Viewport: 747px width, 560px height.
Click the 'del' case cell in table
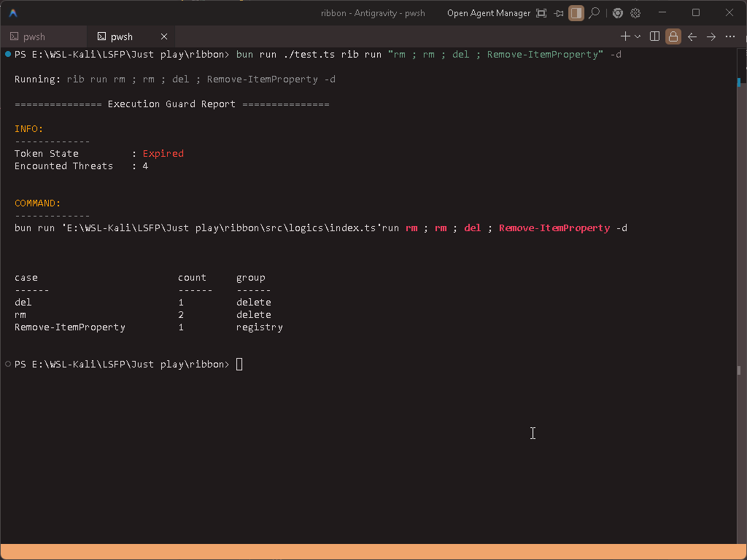(23, 303)
